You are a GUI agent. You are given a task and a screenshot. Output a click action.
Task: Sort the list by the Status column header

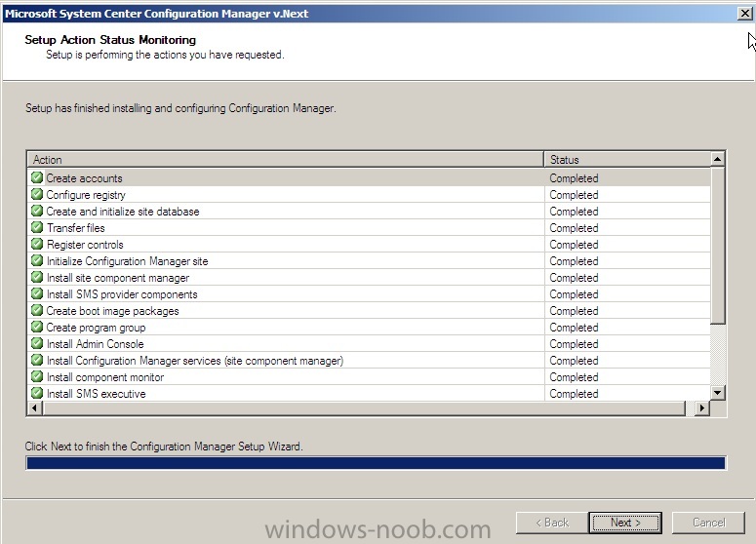coord(627,160)
